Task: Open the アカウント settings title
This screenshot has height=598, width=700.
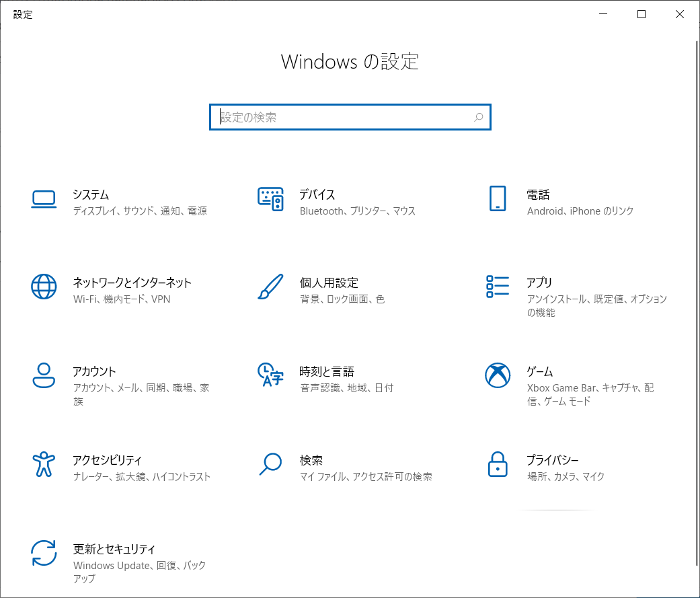Action: click(94, 371)
